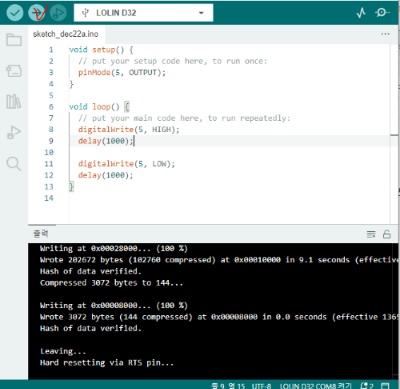Open the Search sidebar panel
The image size is (400, 389).
14,164
